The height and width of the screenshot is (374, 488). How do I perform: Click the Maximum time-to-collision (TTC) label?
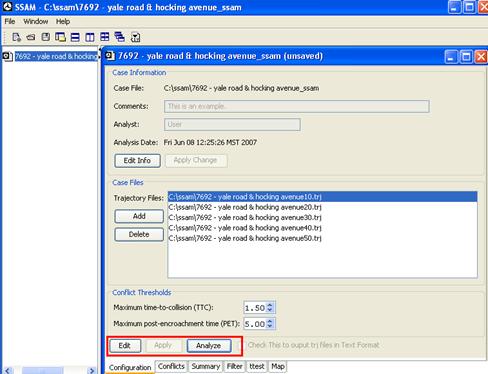(163, 307)
